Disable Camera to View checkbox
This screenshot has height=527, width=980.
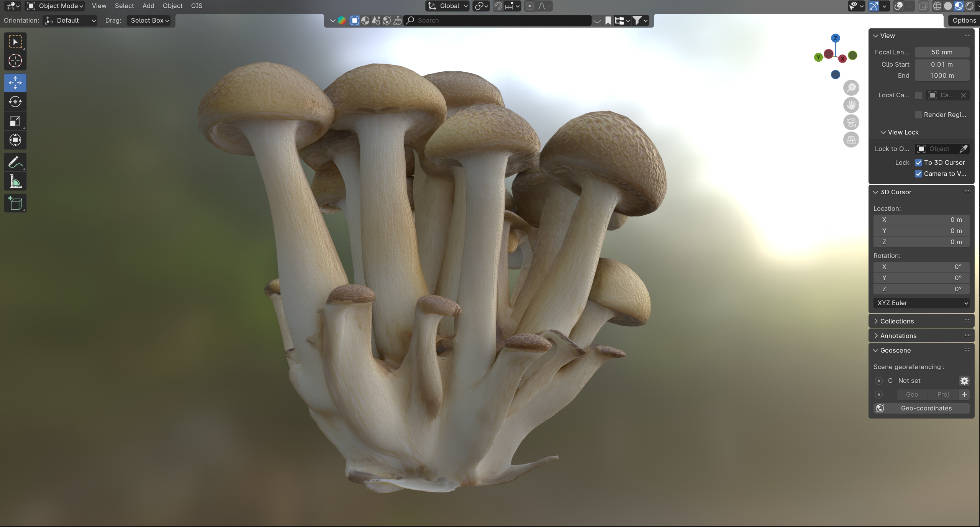click(x=918, y=174)
